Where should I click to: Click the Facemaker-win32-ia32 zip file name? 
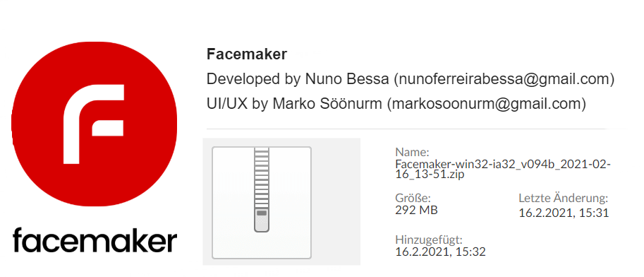(x=503, y=169)
